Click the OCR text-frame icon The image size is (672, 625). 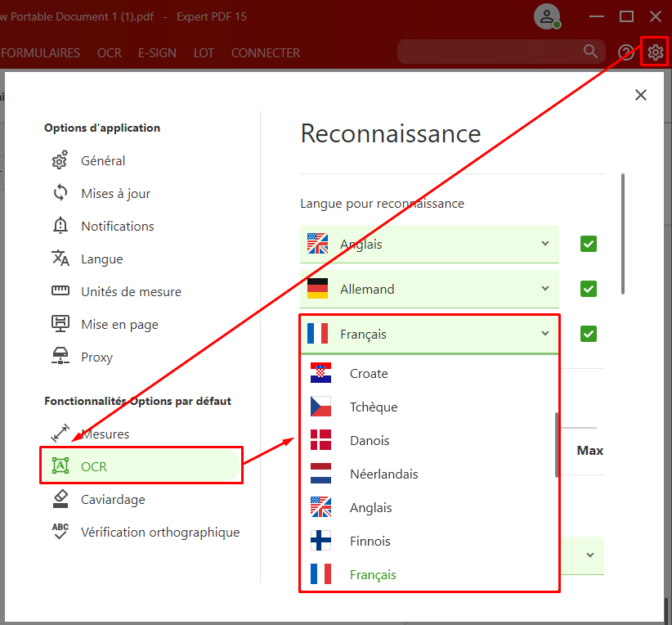coord(60,465)
